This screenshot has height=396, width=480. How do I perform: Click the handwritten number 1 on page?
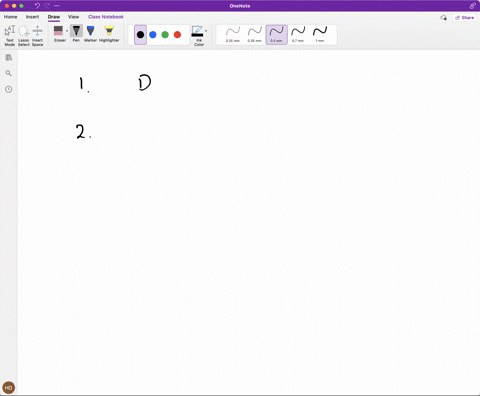[x=81, y=83]
